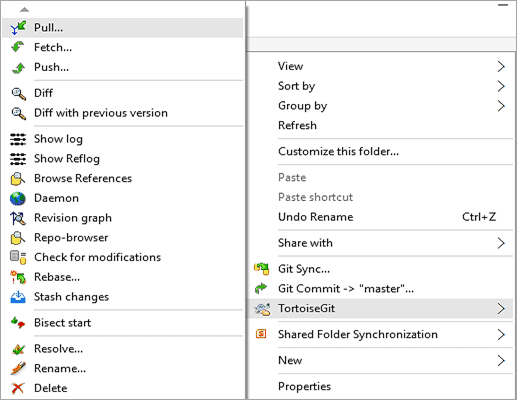Click the scroll-up arrow atop the submenu
This screenshot has width=517, height=400.
tap(24, 10)
